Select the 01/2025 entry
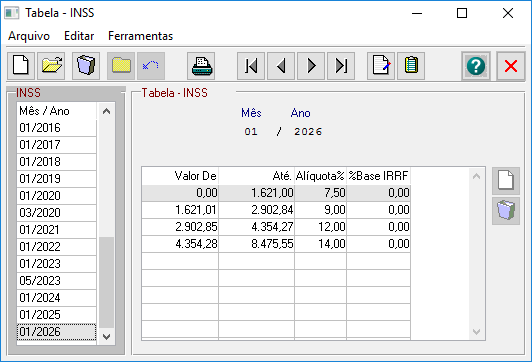 (56, 315)
